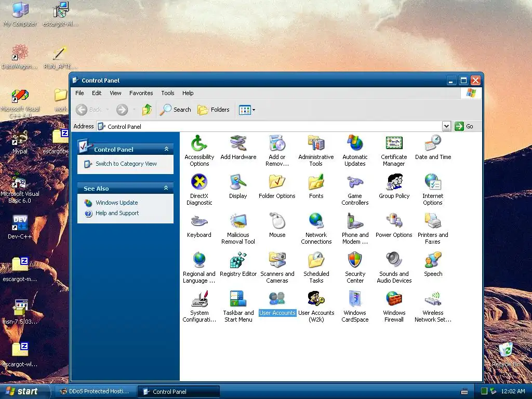Screen dimensions: 532x399
Task: Open the Favorites menu
Action: 141,93
